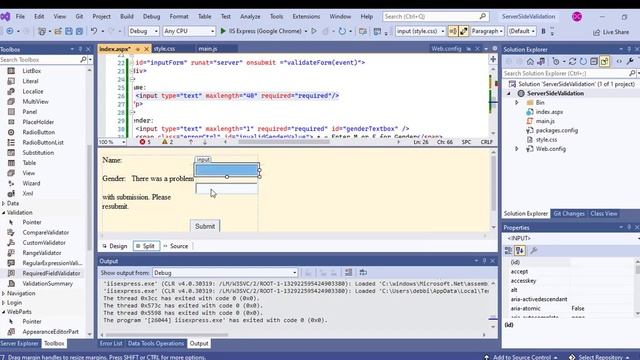Open the Git Changes tab

569,213
